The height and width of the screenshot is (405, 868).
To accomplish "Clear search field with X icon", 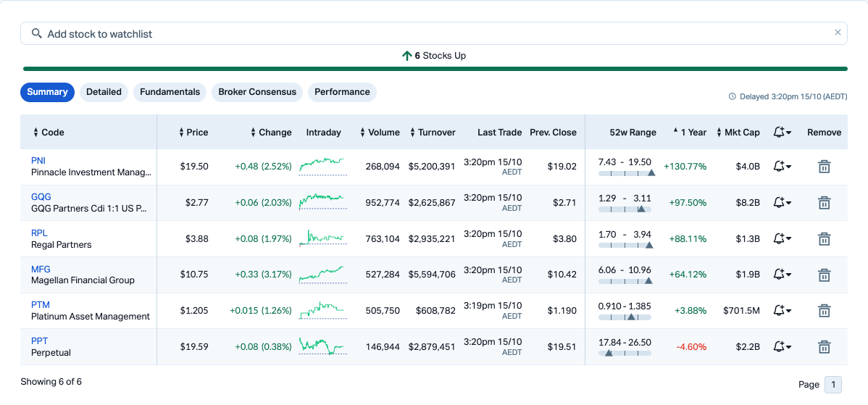I will 838,33.
